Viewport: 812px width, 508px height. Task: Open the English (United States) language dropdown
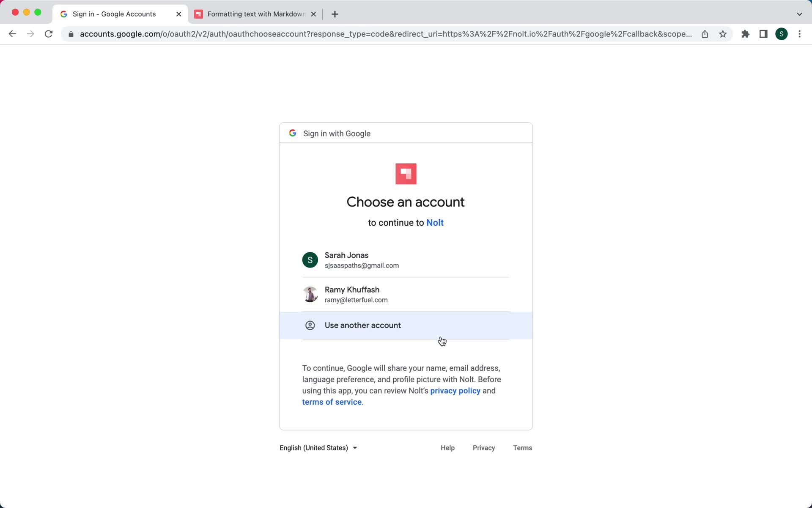[x=318, y=448]
